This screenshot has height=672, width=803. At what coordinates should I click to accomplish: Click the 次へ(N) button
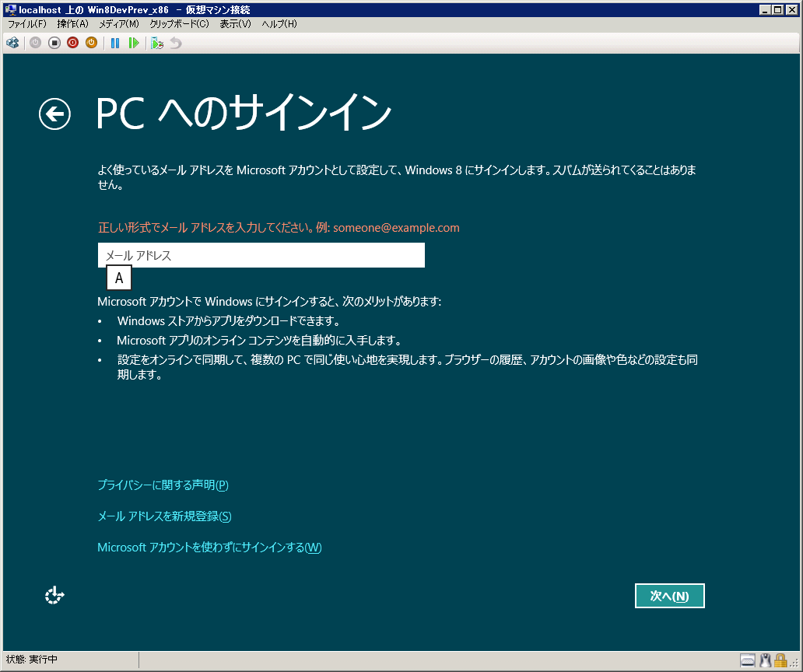point(669,596)
